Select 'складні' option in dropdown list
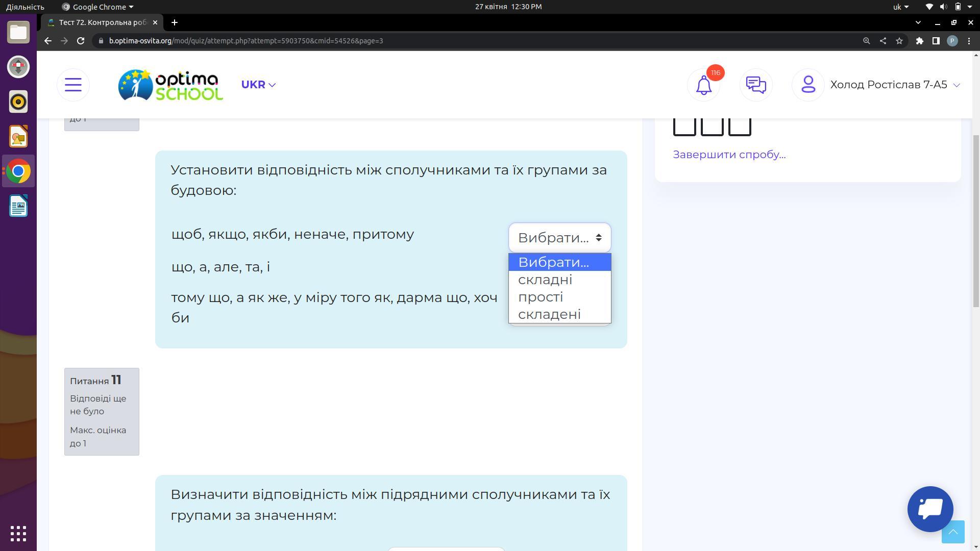The image size is (980, 551). [545, 280]
